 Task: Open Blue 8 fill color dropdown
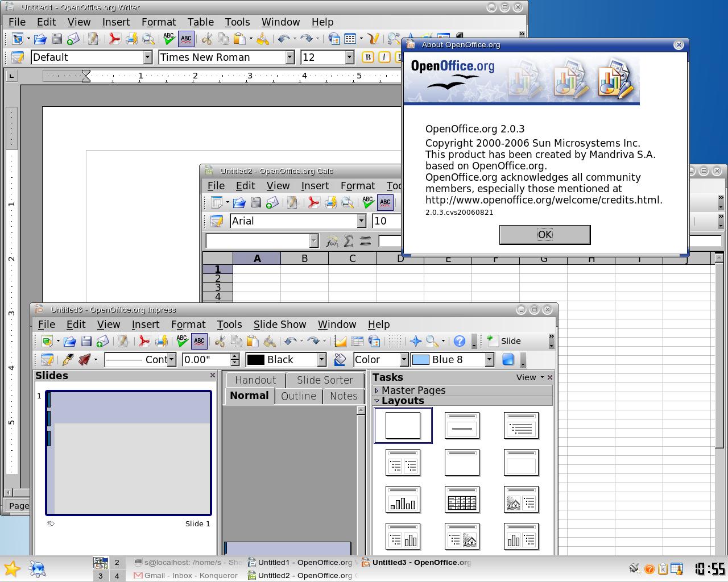point(489,359)
